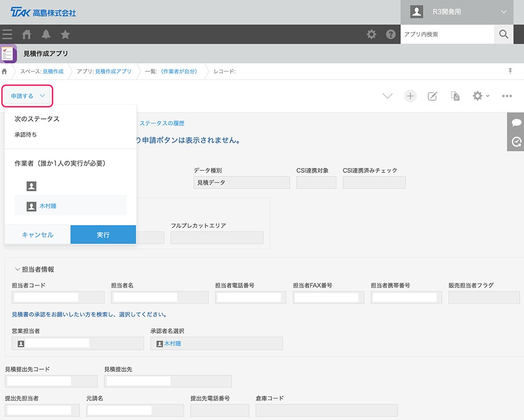524x420 pixels.
Task: Click the R3開発用 user avatar icon
Action: [x=417, y=12]
